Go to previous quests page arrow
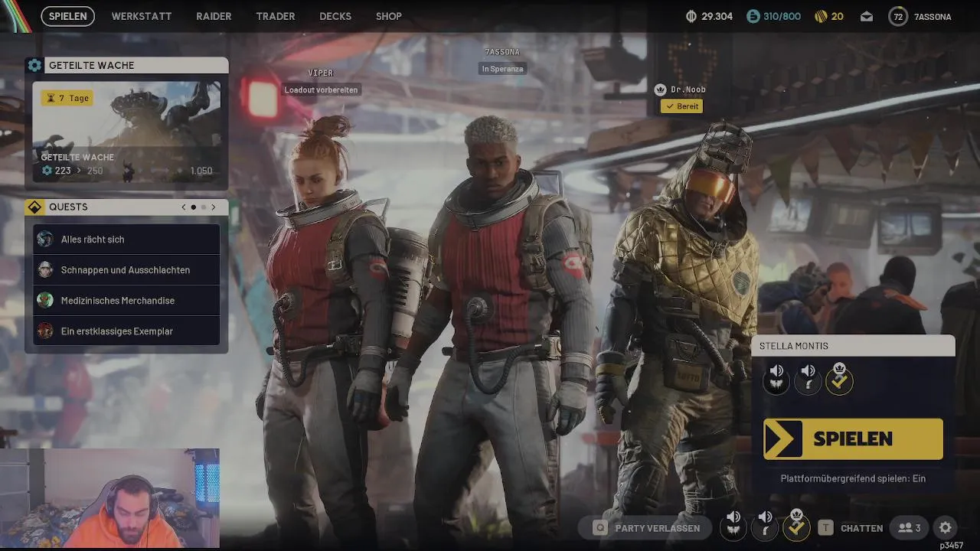The height and width of the screenshot is (551, 980). click(x=184, y=207)
